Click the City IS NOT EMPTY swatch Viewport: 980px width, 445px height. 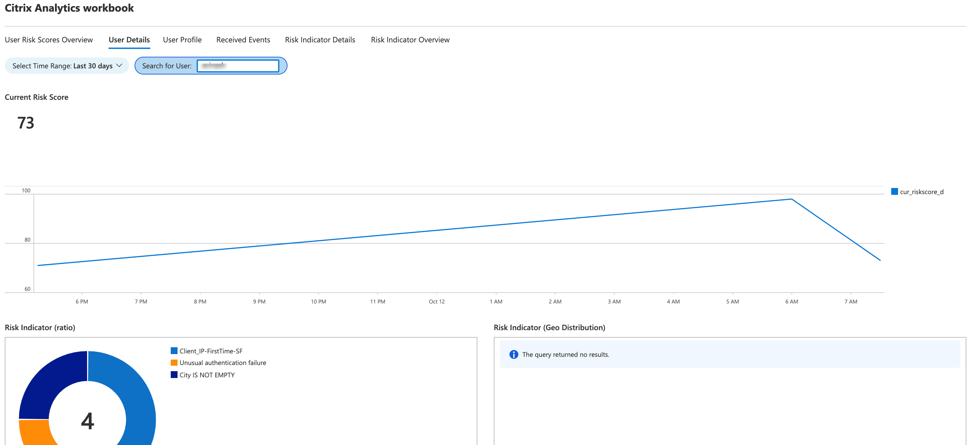tap(174, 375)
